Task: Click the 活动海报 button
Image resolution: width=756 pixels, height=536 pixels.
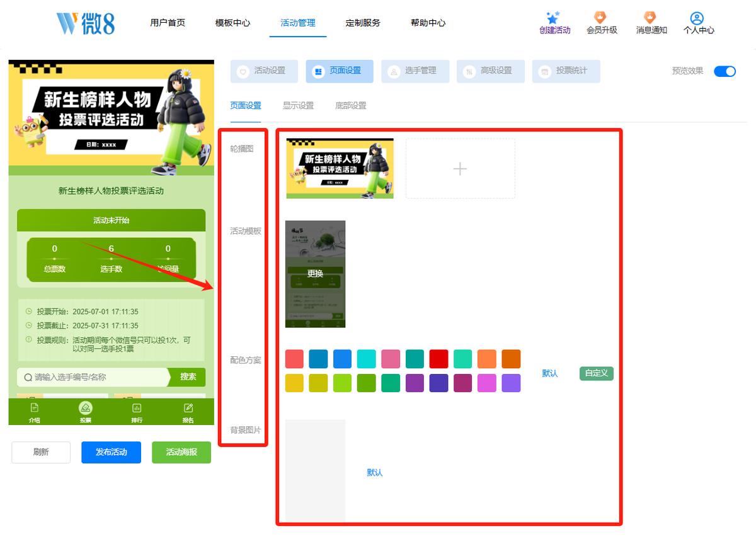Action: tap(181, 452)
